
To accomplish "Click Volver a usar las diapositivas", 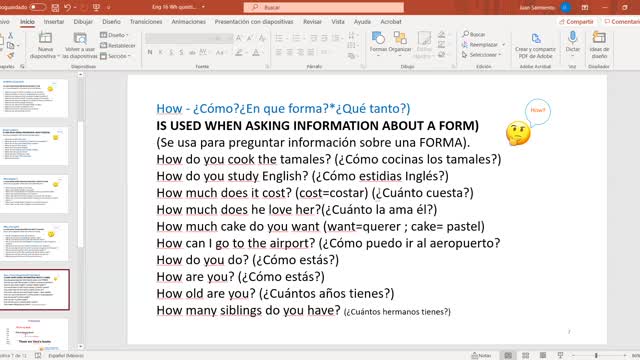I will [80, 45].
